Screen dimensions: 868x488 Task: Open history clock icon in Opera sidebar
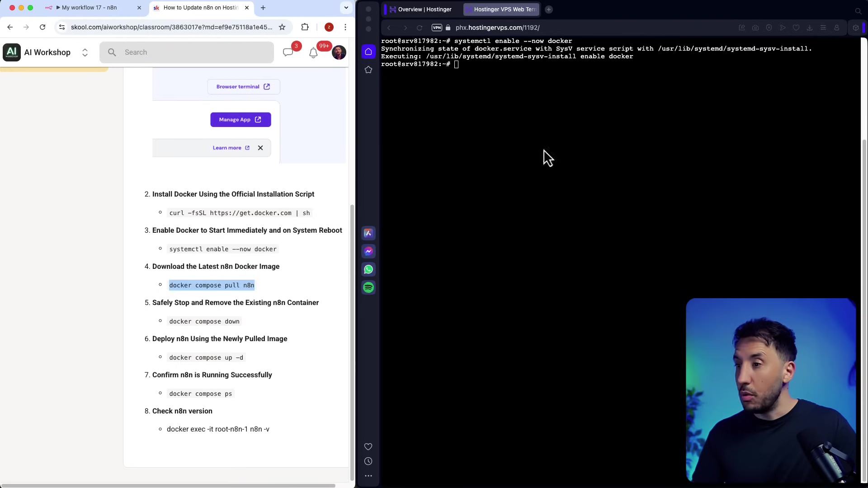click(368, 461)
